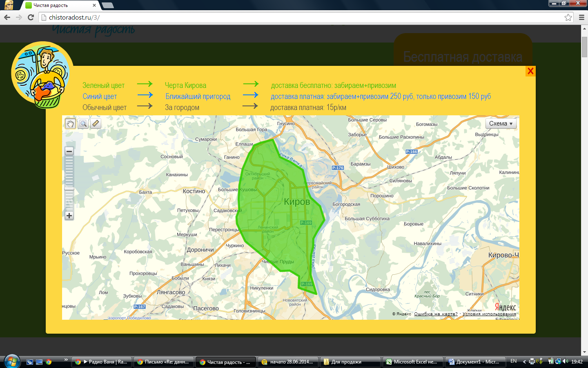Open the Для продажи taskbar folder
This screenshot has width=588, height=368.
pos(351,362)
